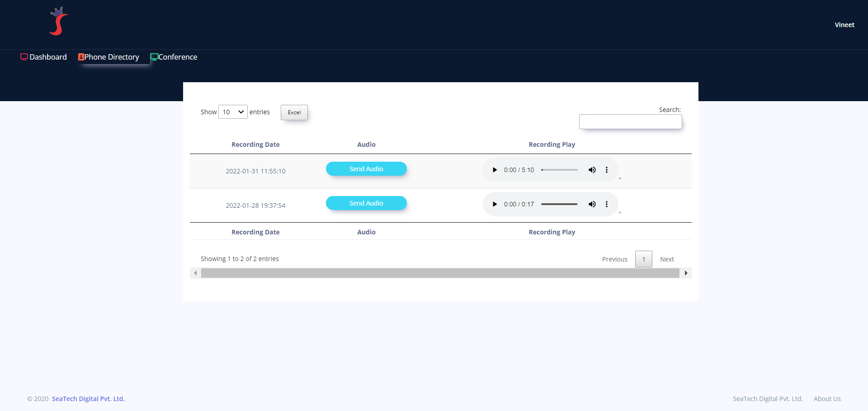The image size is (868, 411).
Task: Open three-dot menu on second audio player
Action: pyautogui.click(x=607, y=204)
